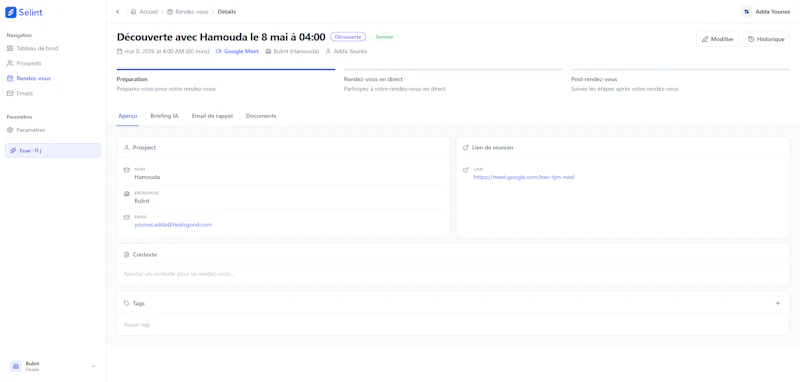Click the Modifier button
The height and width of the screenshot is (382, 800).
click(x=717, y=39)
